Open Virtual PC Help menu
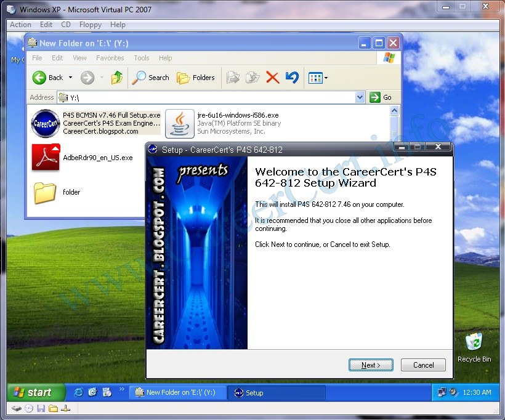The image size is (505, 420). pos(118,25)
